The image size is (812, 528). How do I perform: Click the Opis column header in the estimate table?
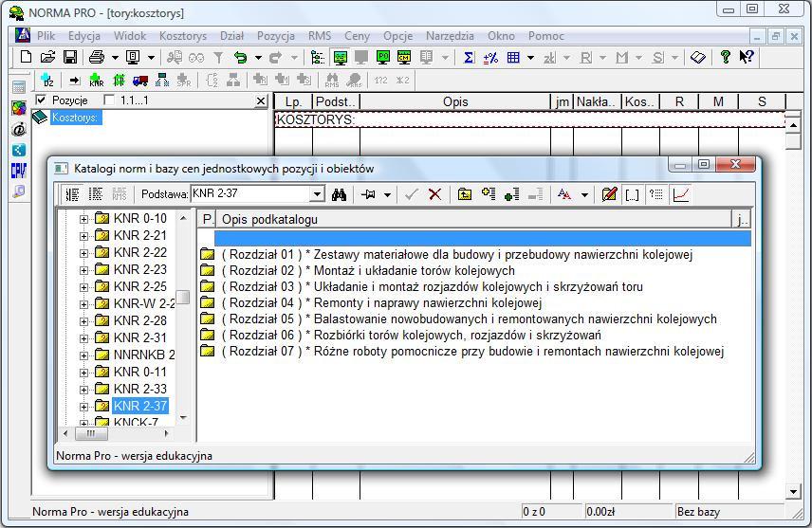pos(455,101)
